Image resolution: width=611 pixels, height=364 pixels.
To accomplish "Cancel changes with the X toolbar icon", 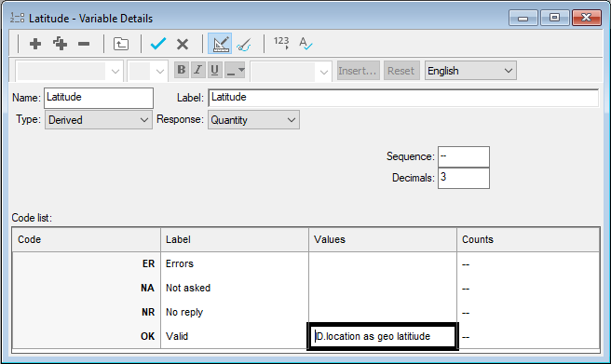I will click(183, 44).
